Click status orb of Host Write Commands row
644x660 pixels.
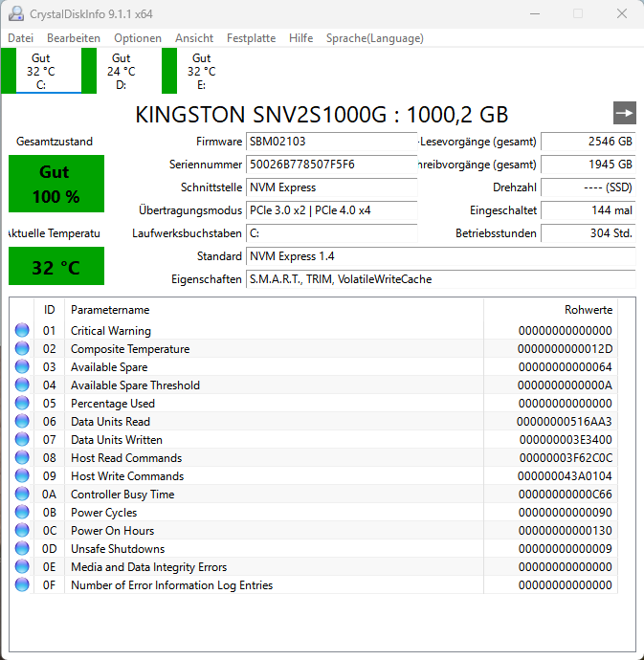(x=22, y=475)
